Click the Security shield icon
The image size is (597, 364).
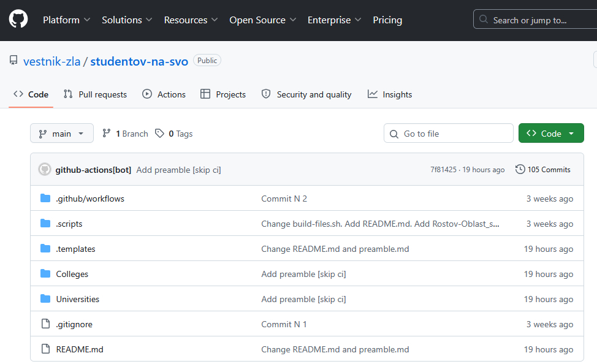pos(266,94)
